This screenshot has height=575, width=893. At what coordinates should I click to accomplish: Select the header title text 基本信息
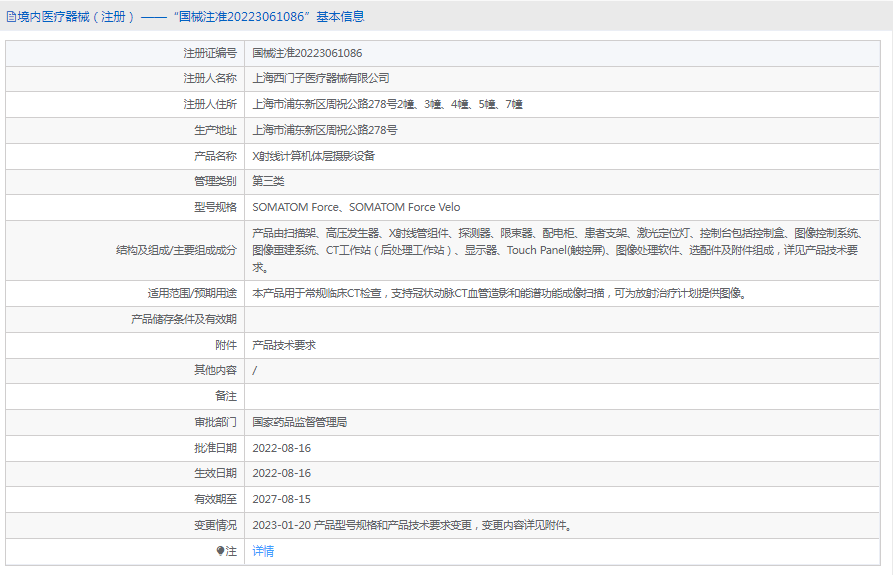point(340,17)
